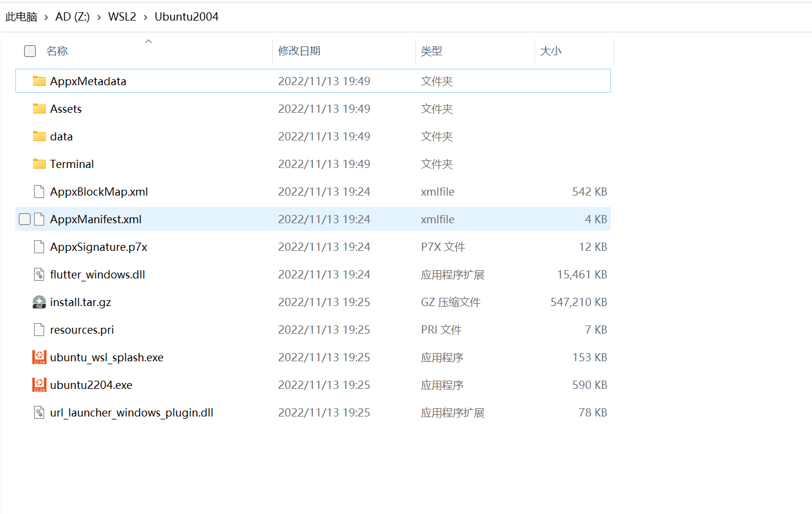Image resolution: width=812 pixels, height=514 pixels.
Task: Select the data folder name
Action: pos(61,136)
